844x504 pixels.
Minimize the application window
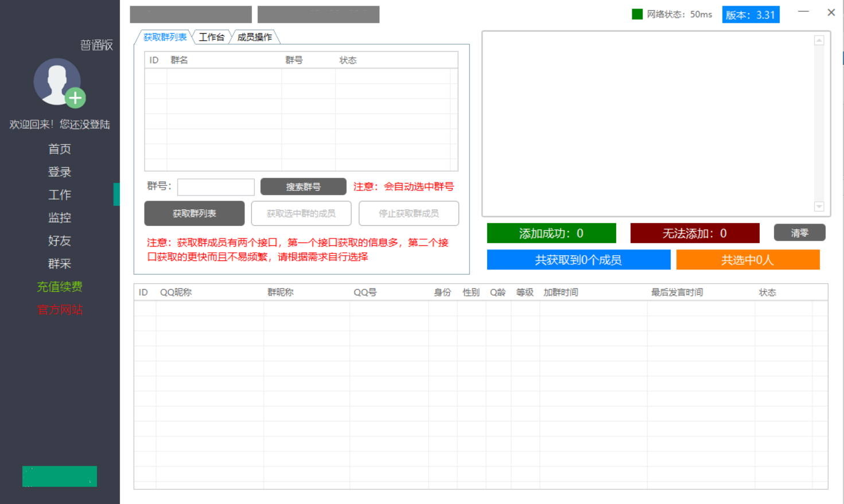[803, 12]
